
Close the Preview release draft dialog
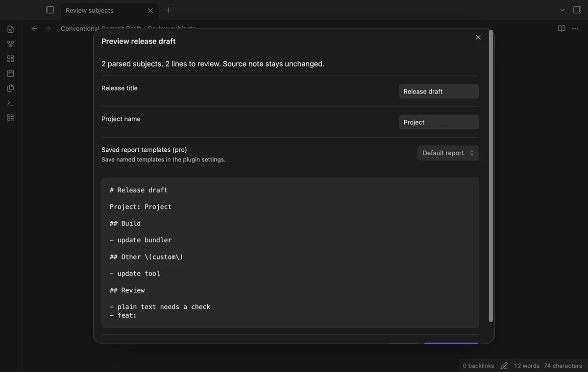click(478, 37)
